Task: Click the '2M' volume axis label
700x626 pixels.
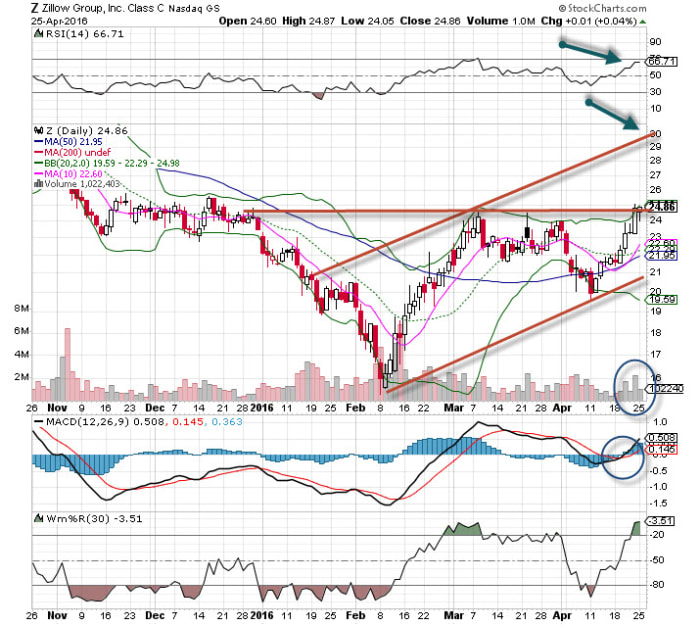Action: 21,377
